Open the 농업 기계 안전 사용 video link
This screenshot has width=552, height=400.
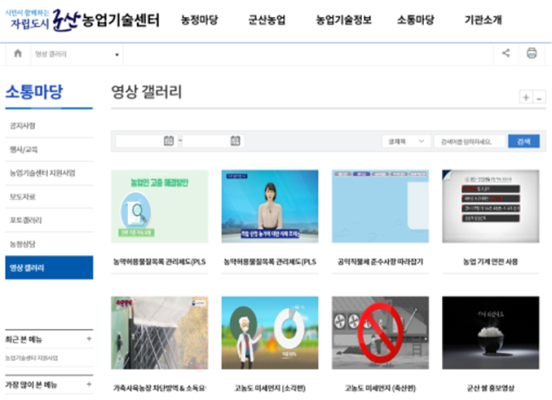coord(490,262)
